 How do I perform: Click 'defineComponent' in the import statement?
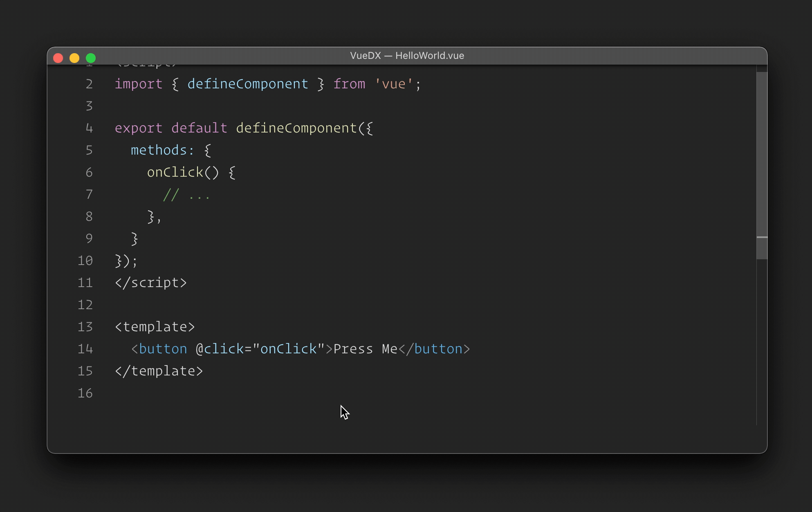pos(247,84)
